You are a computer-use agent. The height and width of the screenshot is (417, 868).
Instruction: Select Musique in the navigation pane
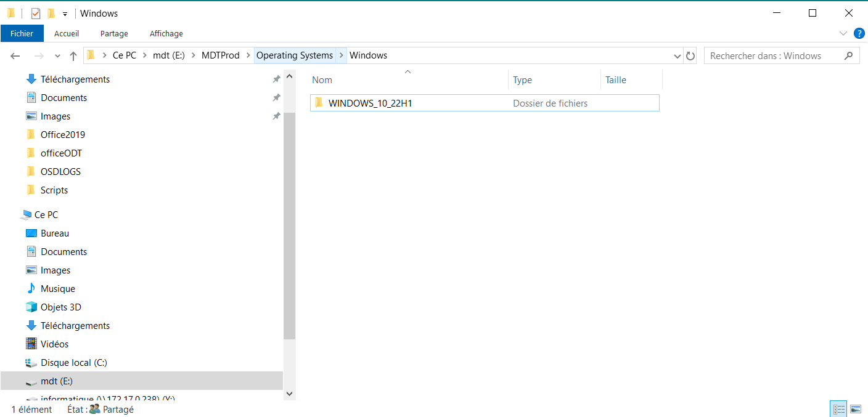[x=57, y=289]
